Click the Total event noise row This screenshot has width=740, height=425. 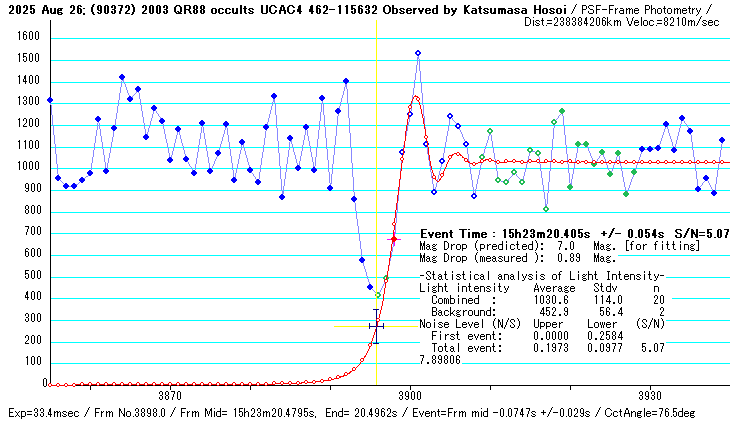coord(545,349)
